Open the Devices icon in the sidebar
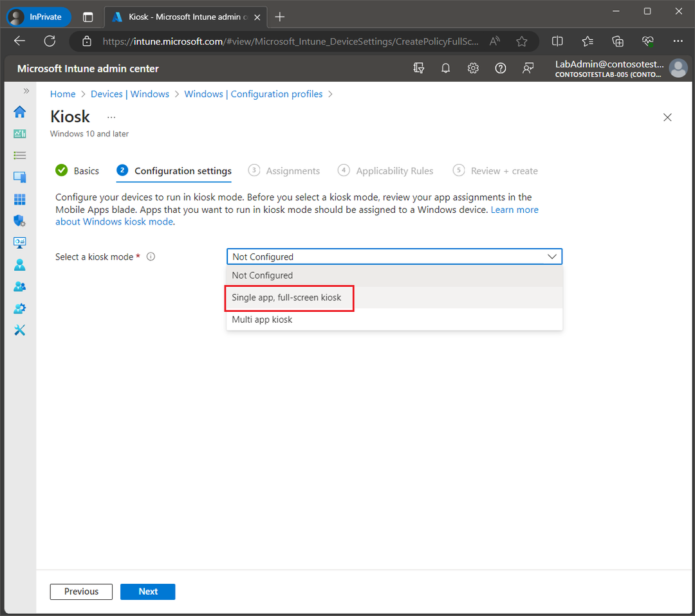The height and width of the screenshot is (616, 695). click(x=19, y=177)
